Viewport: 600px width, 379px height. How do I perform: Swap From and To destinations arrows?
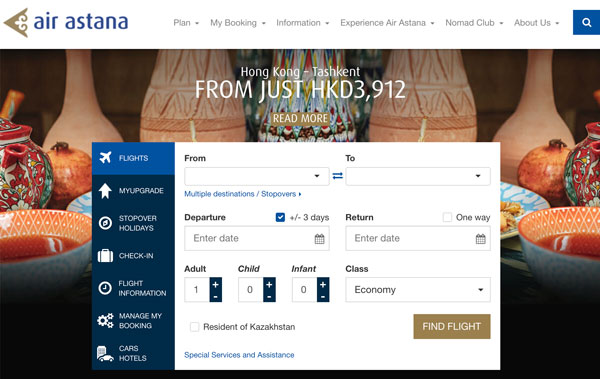(338, 176)
